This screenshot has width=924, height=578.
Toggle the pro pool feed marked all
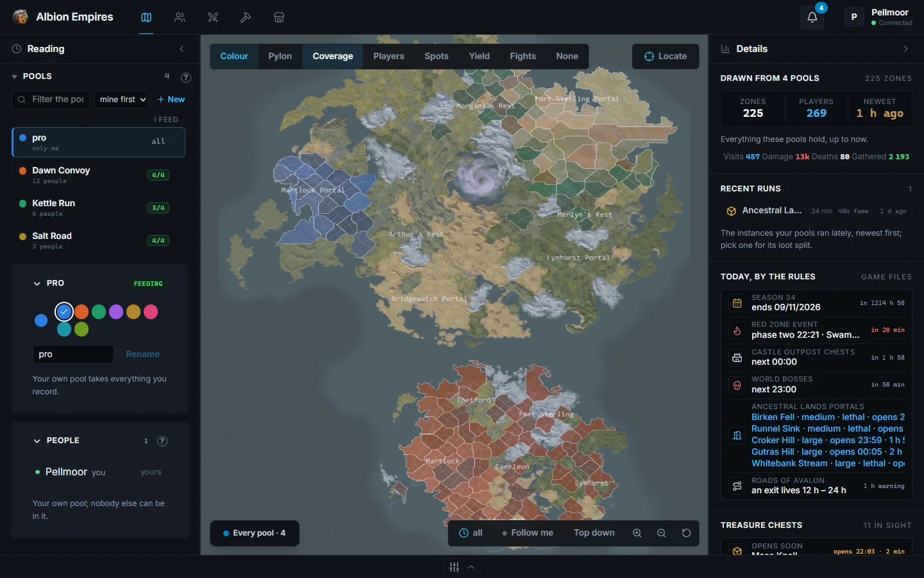tap(158, 141)
